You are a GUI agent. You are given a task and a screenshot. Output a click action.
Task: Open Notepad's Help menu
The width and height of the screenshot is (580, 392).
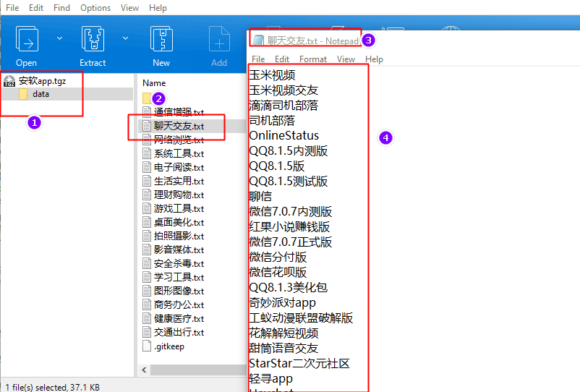(x=374, y=59)
